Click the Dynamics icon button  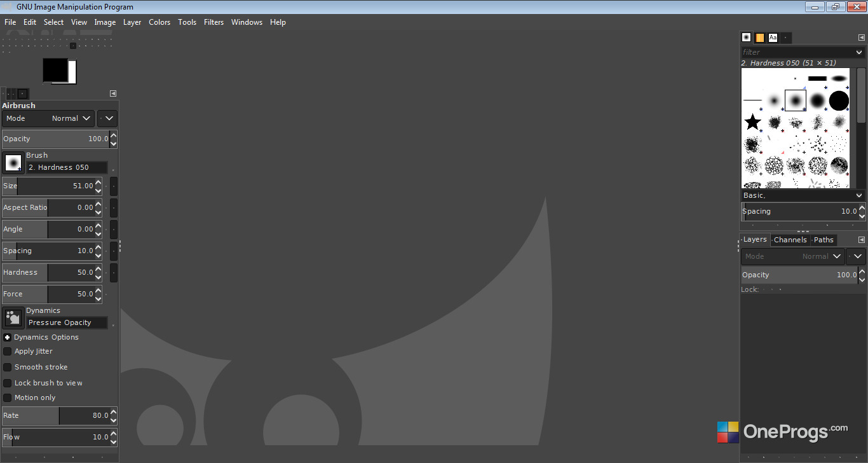click(x=13, y=318)
